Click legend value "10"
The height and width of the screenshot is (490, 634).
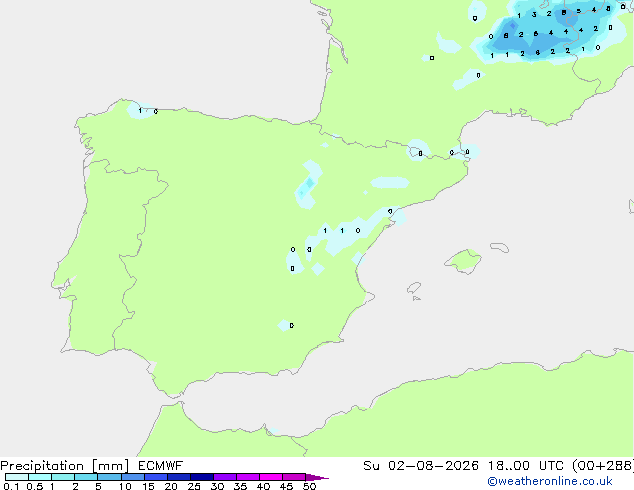[125, 486]
